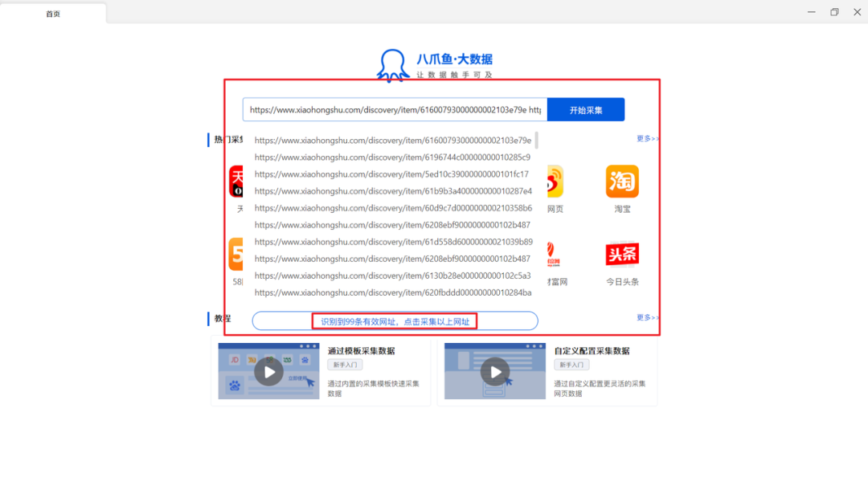Screen dimensions: 868x482
Task: Select URL ending 6160079300000002103e79e
Action: [x=393, y=141]
